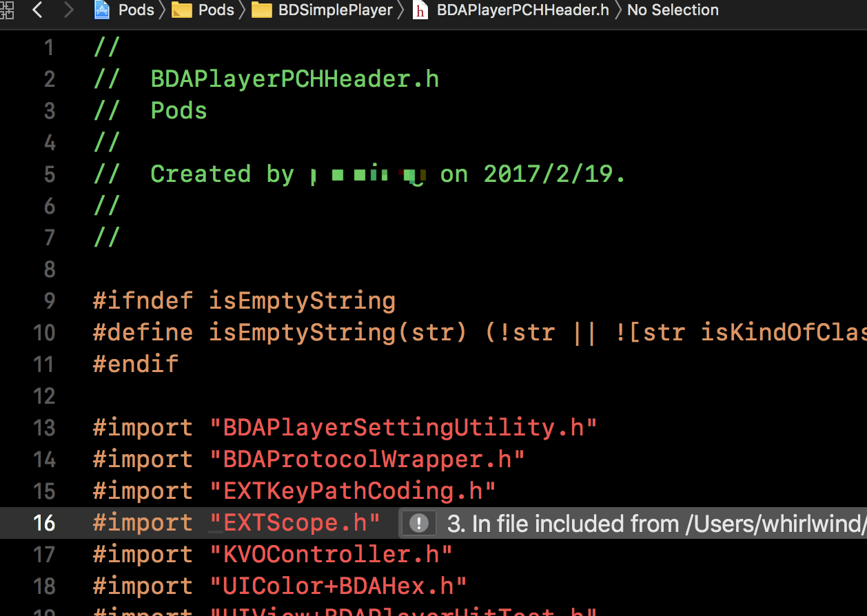The height and width of the screenshot is (616, 867).
Task: Click the "BDAProtocolWrapper.h" import string
Action: pos(367,460)
